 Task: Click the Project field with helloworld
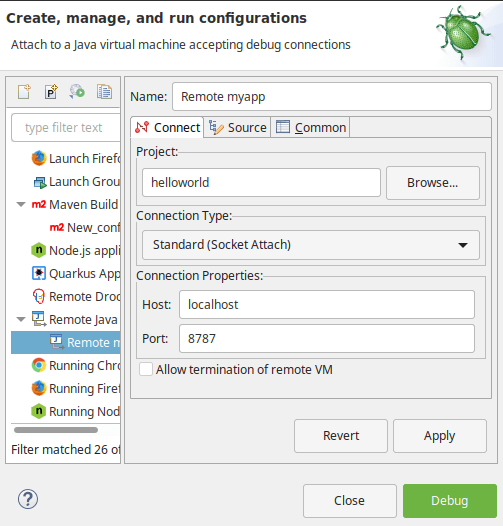click(x=261, y=182)
